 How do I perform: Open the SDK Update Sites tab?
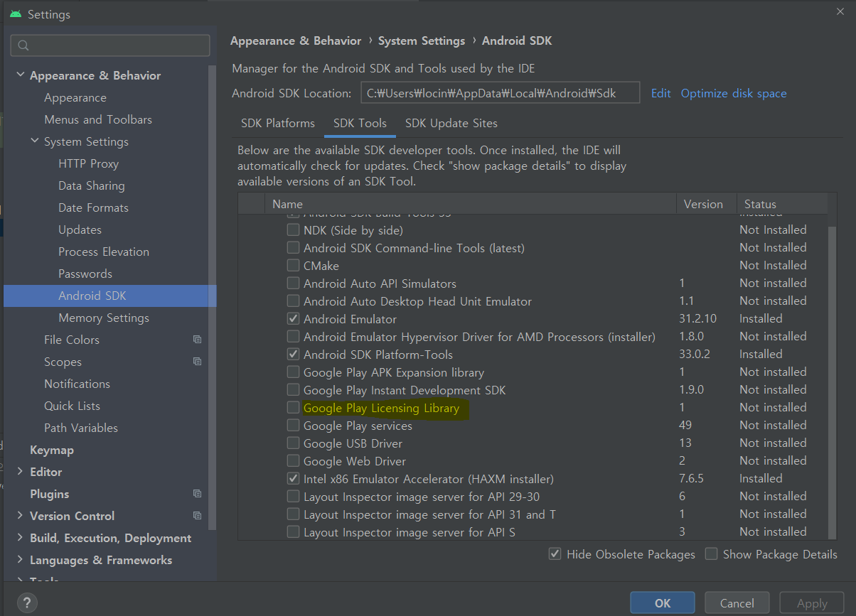tap(451, 123)
